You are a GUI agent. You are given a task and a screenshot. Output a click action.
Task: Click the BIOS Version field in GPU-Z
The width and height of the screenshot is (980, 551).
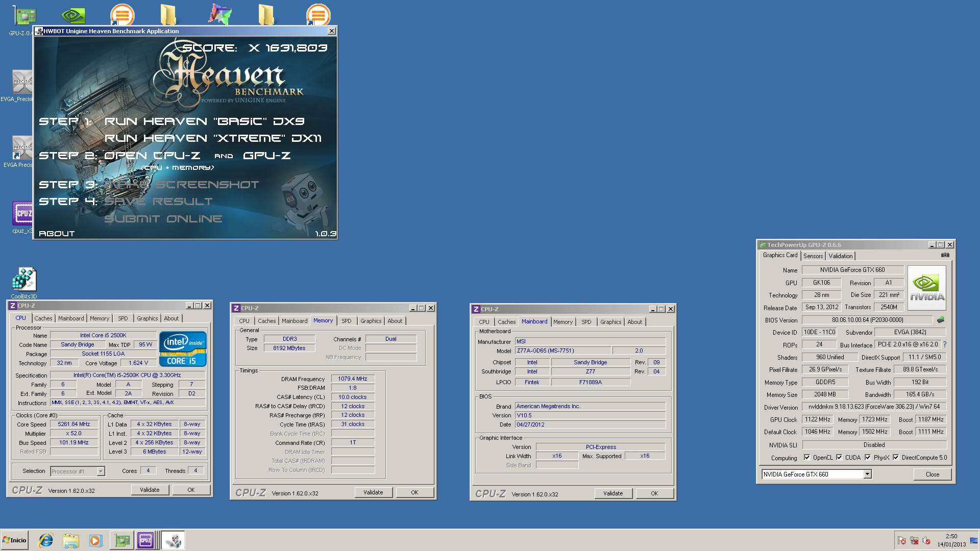click(867, 320)
